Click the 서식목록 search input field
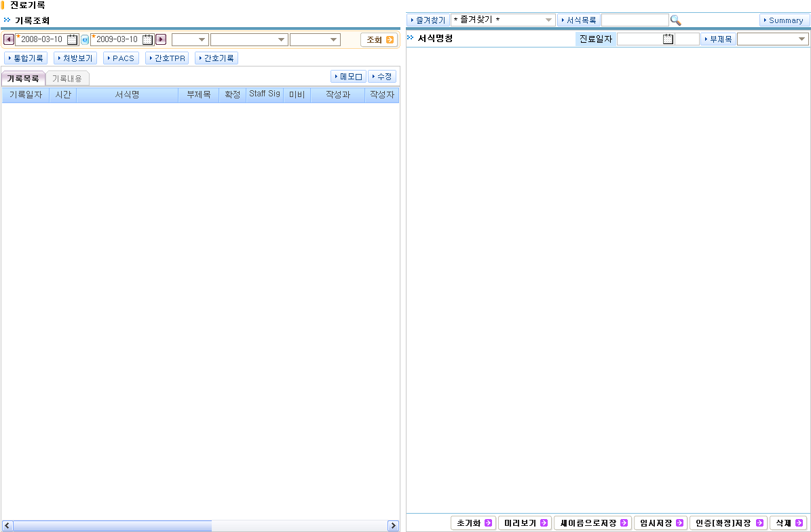Screen dimensions: 811x532 pos(635,20)
